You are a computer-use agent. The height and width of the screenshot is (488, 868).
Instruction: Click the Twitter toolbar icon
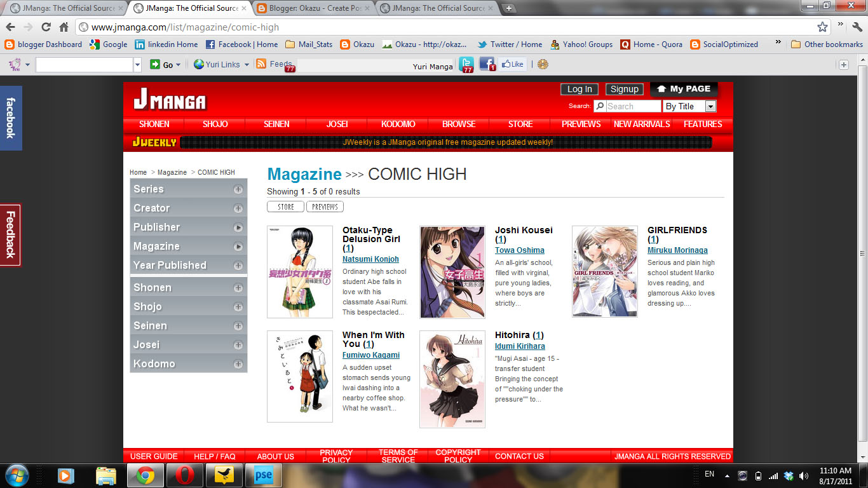pos(466,64)
